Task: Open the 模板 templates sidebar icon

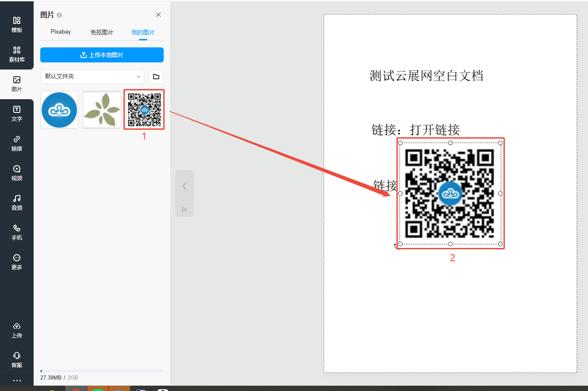Action: coord(17,24)
